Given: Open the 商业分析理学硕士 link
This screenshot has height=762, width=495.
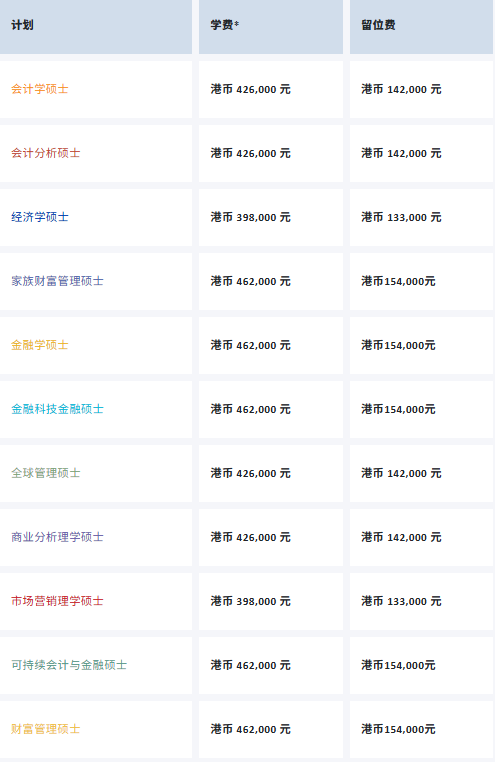Looking at the screenshot, I should [x=57, y=537].
